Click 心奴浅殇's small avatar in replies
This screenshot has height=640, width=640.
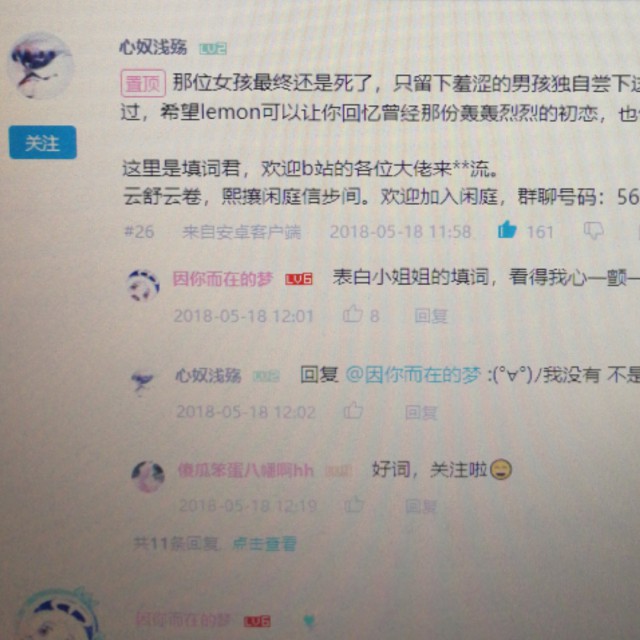pyautogui.click(x=142, y=382)
